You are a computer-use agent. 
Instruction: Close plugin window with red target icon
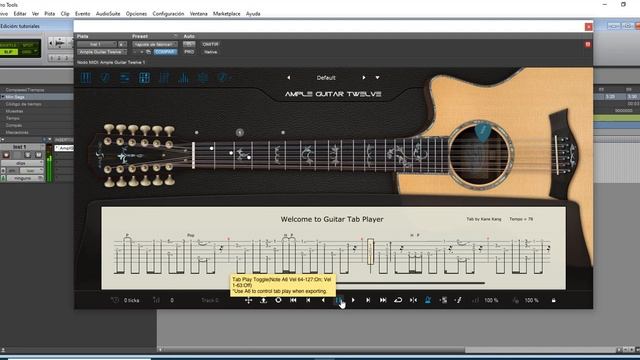pos(588,44)
